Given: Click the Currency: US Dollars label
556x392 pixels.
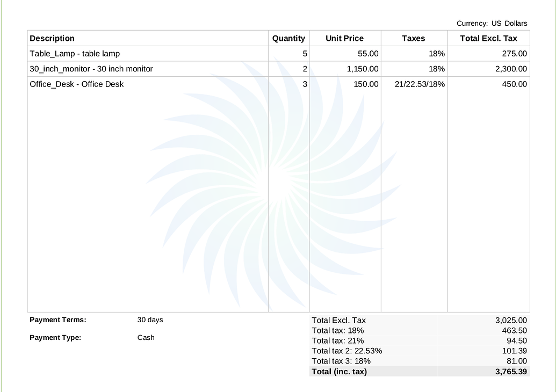Looking at the screenshot, I should [492, 23].
